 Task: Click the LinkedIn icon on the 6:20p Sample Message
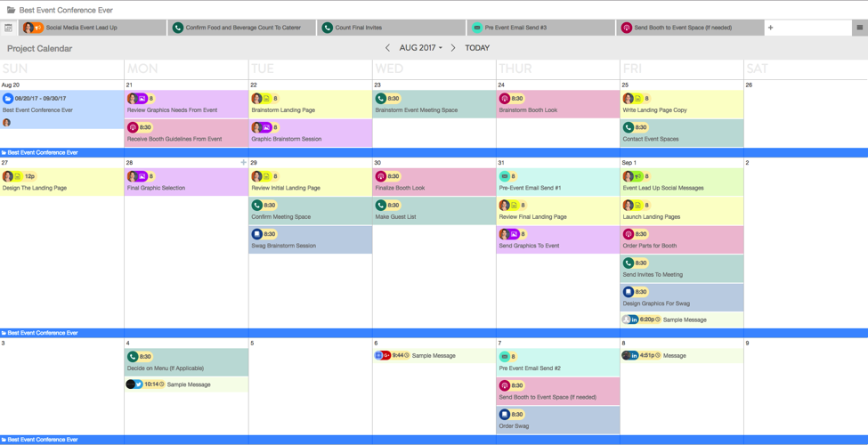[x=634, y=320]
